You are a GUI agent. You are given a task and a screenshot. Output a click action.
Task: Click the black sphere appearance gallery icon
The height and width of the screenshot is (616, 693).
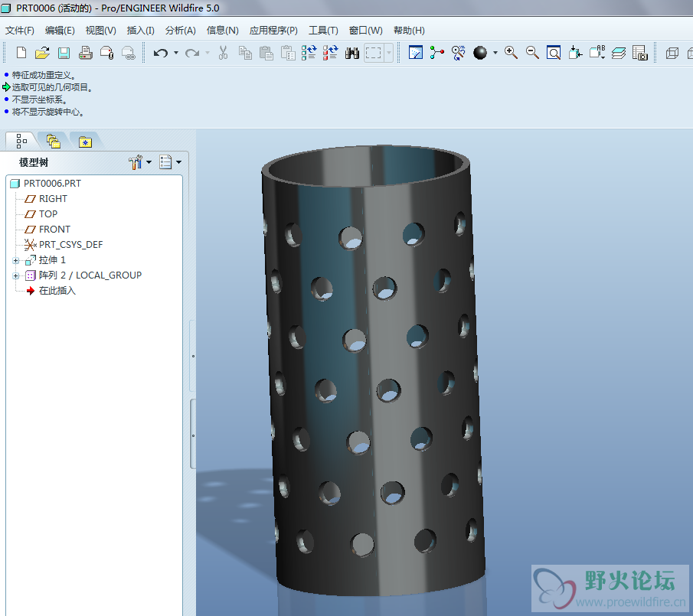480,53
